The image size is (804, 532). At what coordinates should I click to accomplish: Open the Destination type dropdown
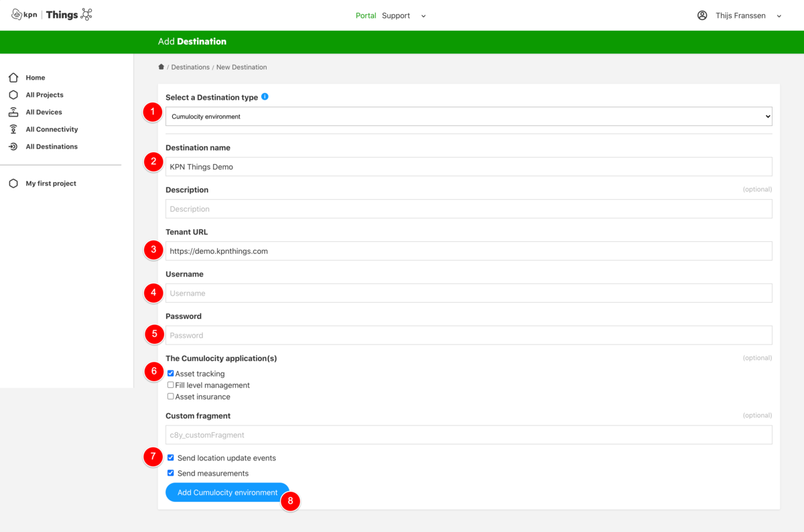(x=469, y=117)
